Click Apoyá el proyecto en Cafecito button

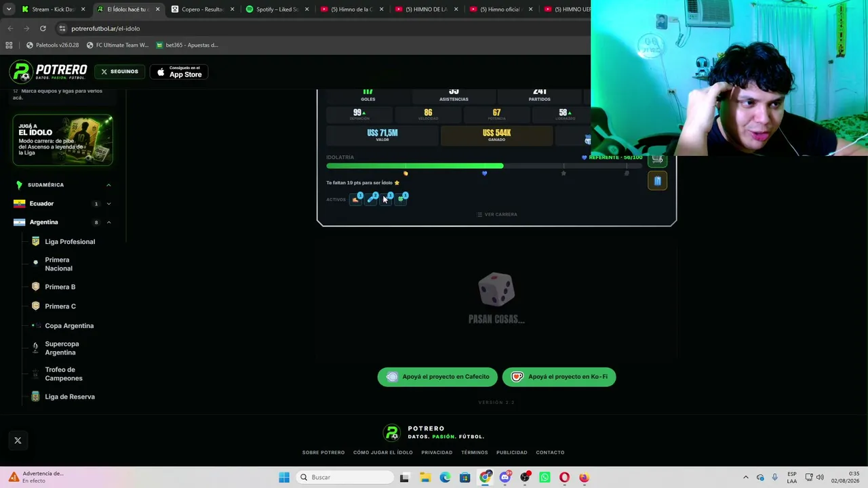(x=437, y=377)
